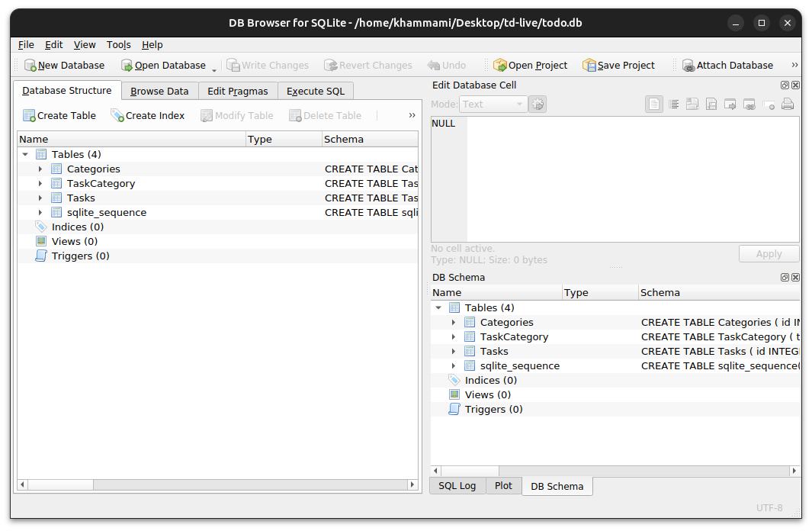Select the sqlite_sequence table in Database Structure
The image size is (812, 531).
[106, 213]
